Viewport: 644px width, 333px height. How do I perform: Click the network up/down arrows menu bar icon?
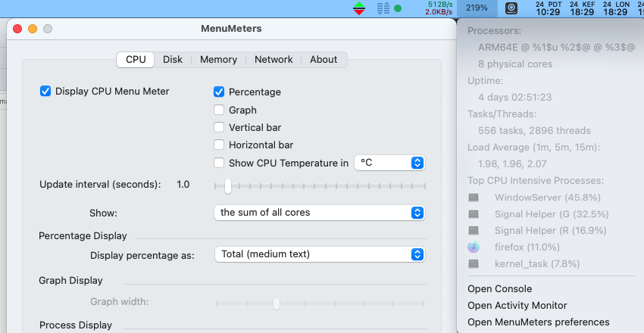pos(359,8)
